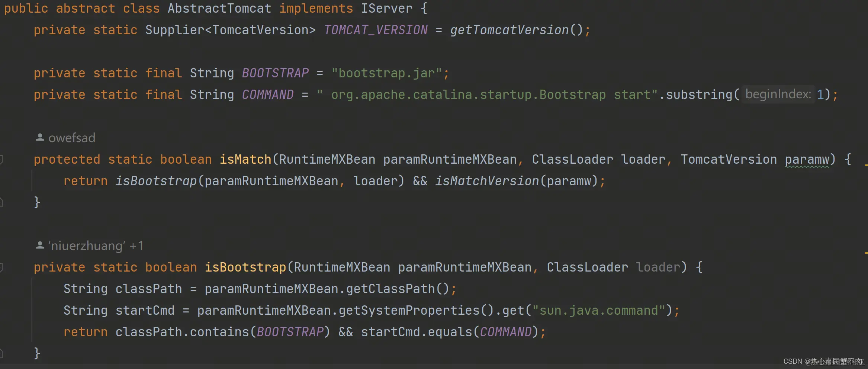Viewport: 868px width, 369px height.
Task: Collapse the isMatch method fold marker
Action: coord(1,160)
